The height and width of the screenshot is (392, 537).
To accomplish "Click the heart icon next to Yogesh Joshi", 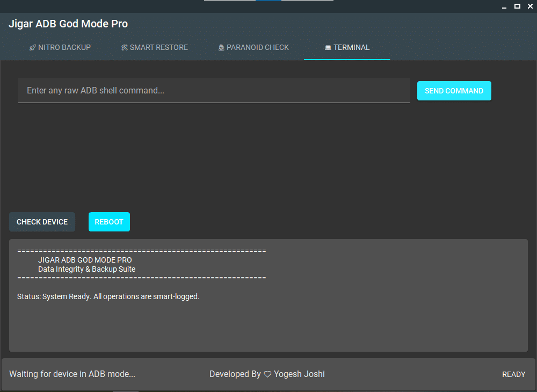I will 267,374.
